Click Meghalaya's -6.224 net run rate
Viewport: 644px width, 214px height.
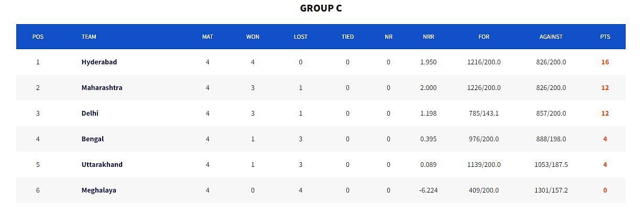click(428, 190)
